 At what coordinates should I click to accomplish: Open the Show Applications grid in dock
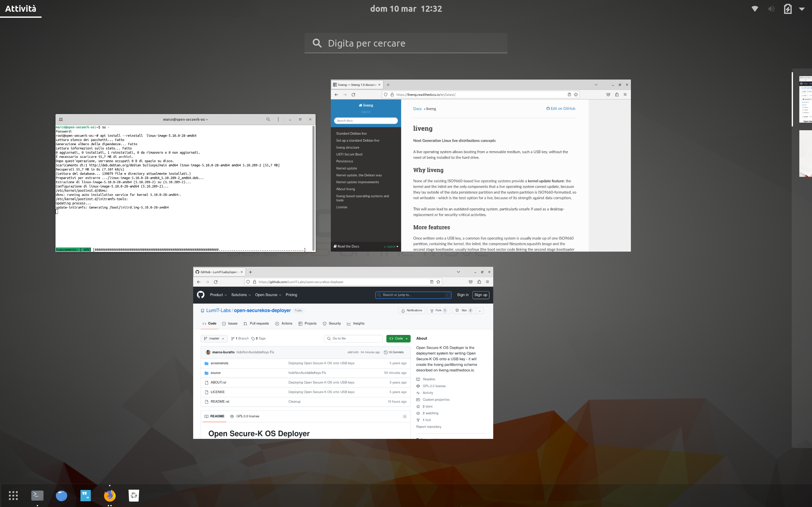(x=13, y=495)
